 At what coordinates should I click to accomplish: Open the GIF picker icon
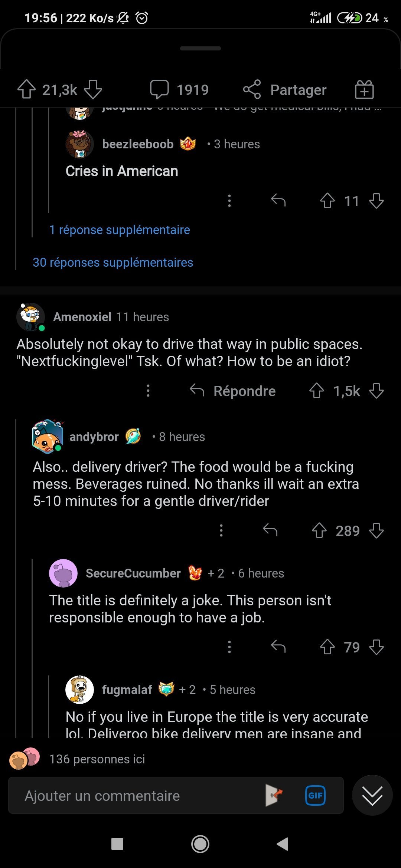click(x=315, y=795)
